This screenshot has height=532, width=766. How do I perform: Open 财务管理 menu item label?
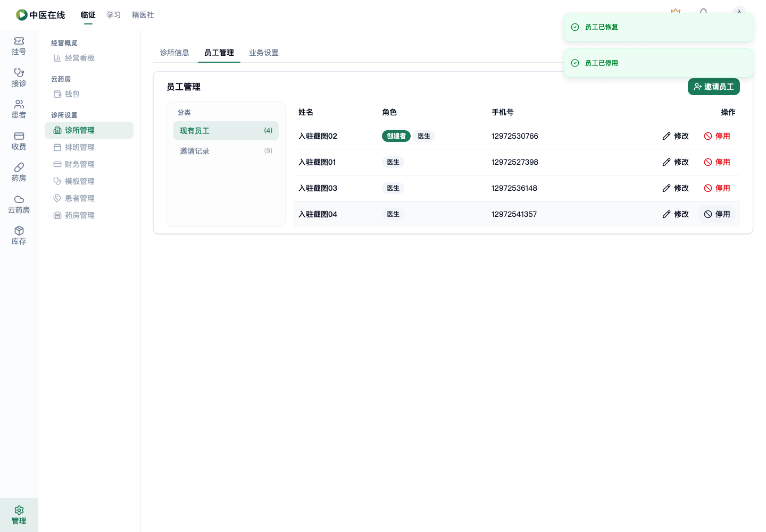click(80, 164)
